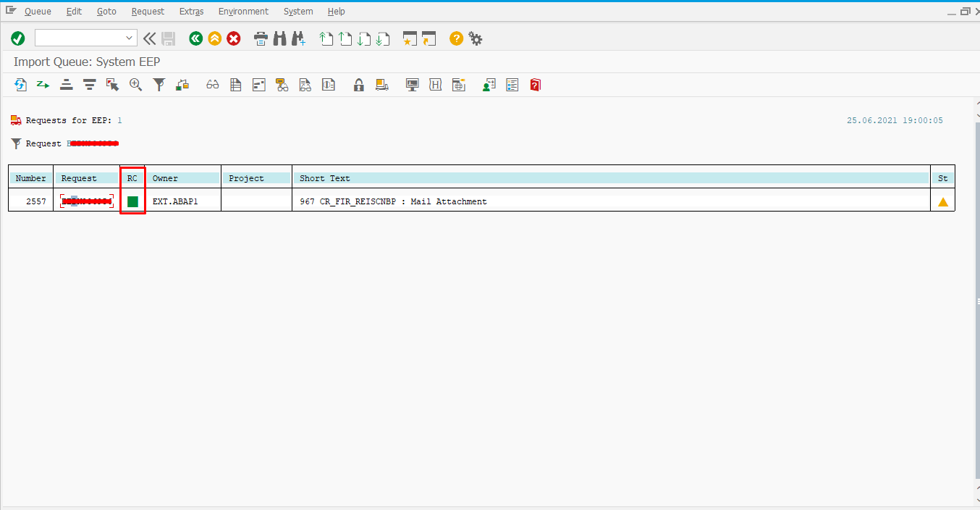Click the vertical scrollbar up arrow
Image resolution: width=980 pixels, height=510 pixels.
977,104
